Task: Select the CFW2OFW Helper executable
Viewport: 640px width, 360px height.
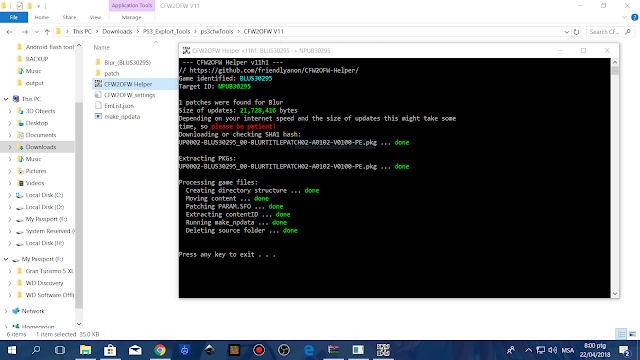Action: (123, 84)
